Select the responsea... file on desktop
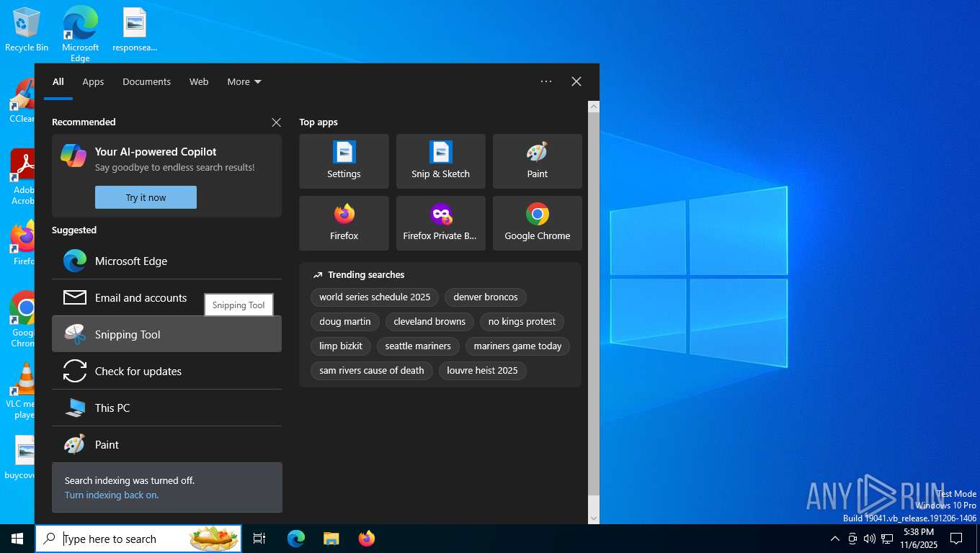 click(x=135, y=30)
